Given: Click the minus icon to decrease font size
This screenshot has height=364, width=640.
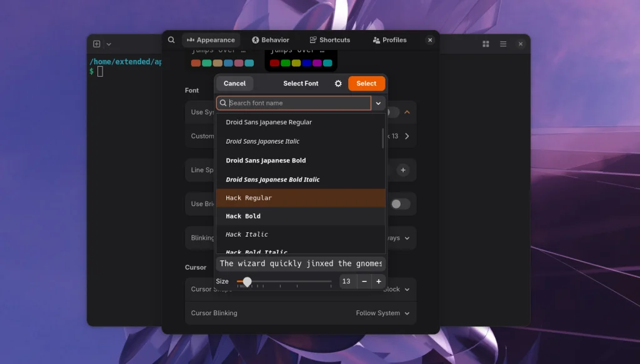Looking at the screenshot, I should pyautogui.click(x=364, y=281).
